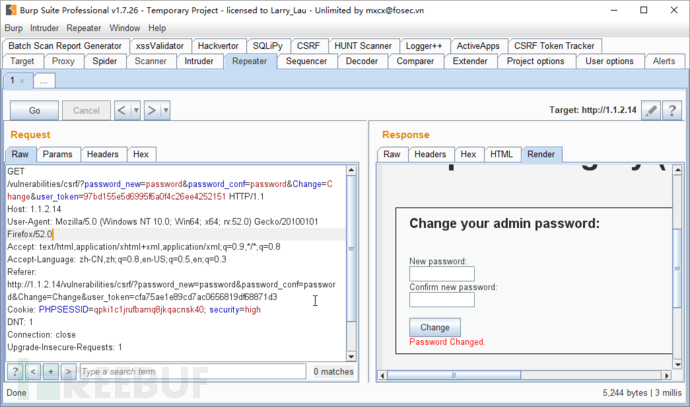Click the request search term field
Image resolution: width=690 pixels, height=407 pixels.
(193, 372)
